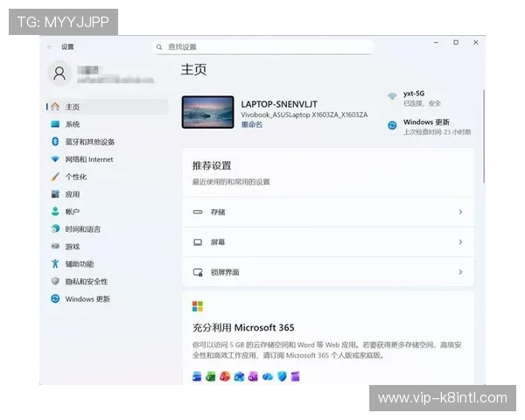Open 时间和语言 settings page

(107, 228)
